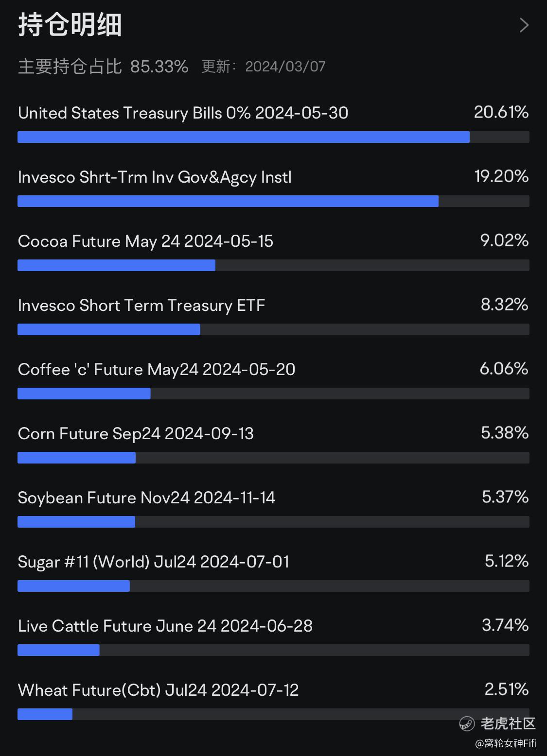
Task: Tap the Tiger community logo icon
Action: [467, 724]
